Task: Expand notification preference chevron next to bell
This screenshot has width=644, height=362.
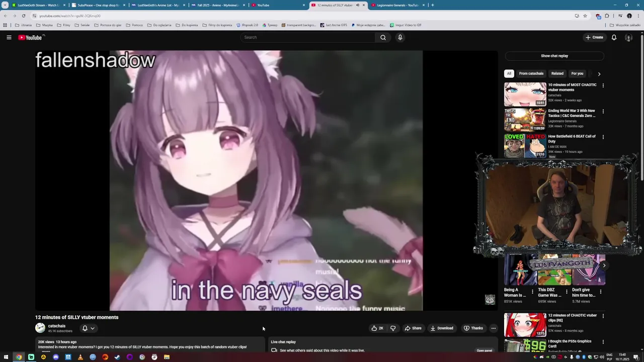Action: click(x=93, y=328)
